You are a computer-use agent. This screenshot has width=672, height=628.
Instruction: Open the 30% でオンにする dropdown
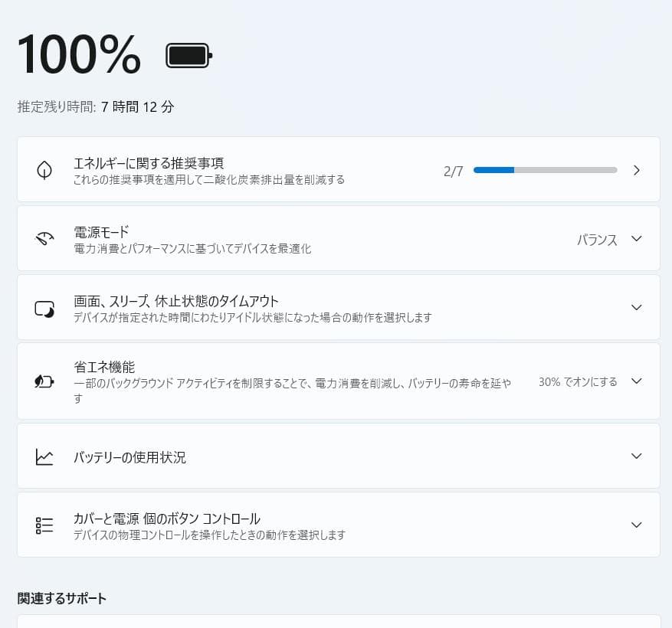point(636,381)
